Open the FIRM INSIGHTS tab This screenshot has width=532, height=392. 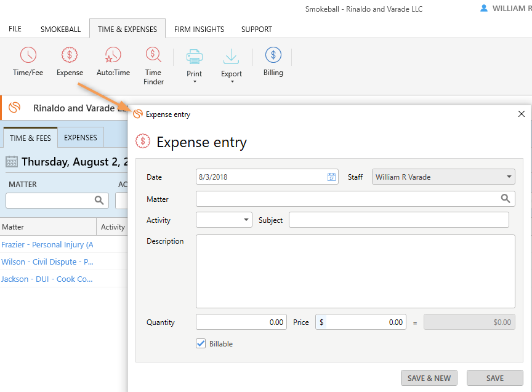pyautogui.click(x=199, y=29)
